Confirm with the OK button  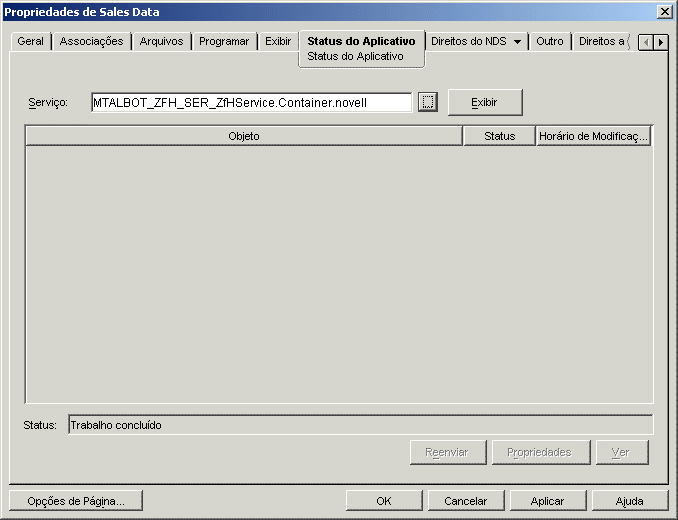(x=384, y=501)
